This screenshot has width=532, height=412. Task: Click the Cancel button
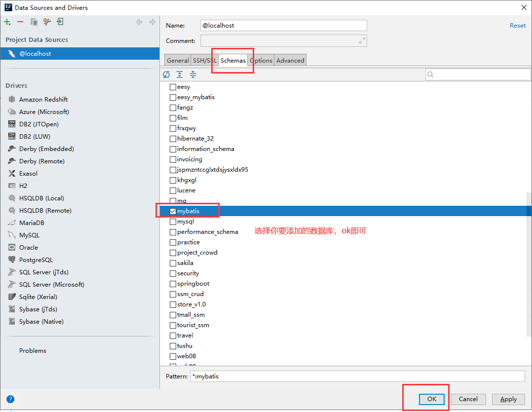point(468,399)
